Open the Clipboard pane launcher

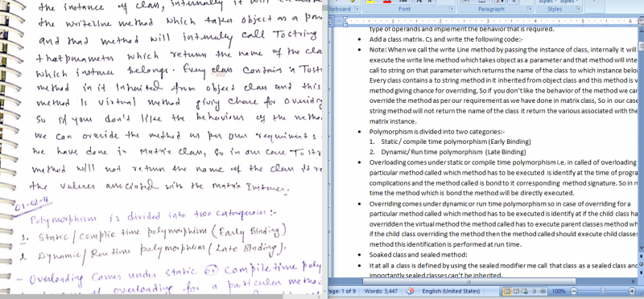tap(356, 9)
